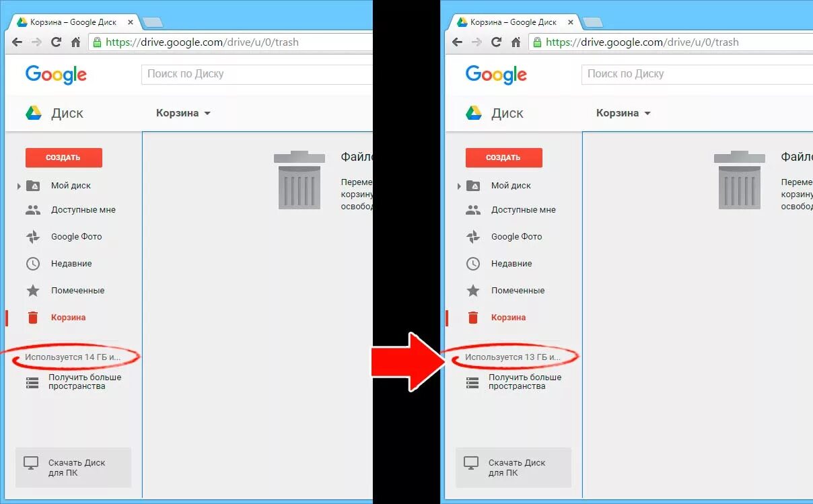Click green padlock in right address bar

pos(537,42)
